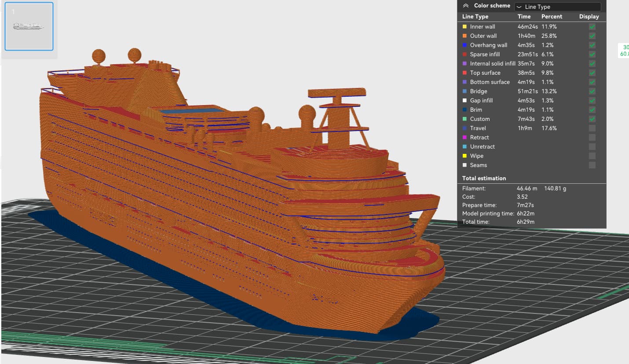Click the Inner wall yellow color swatch
Image resolution: width=629 pixels, height=364 pixels.
click(464, 26)
